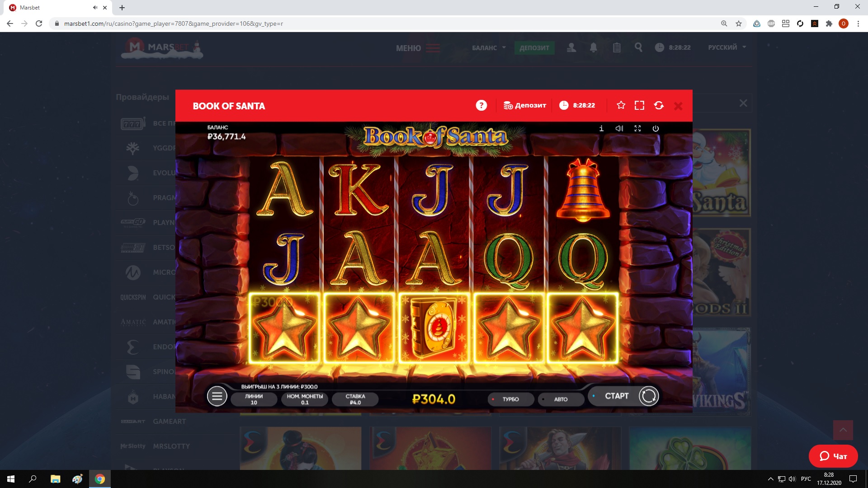Mute the in-game sound speaker icon
868x488 pixels.
[x=619, y=128]
